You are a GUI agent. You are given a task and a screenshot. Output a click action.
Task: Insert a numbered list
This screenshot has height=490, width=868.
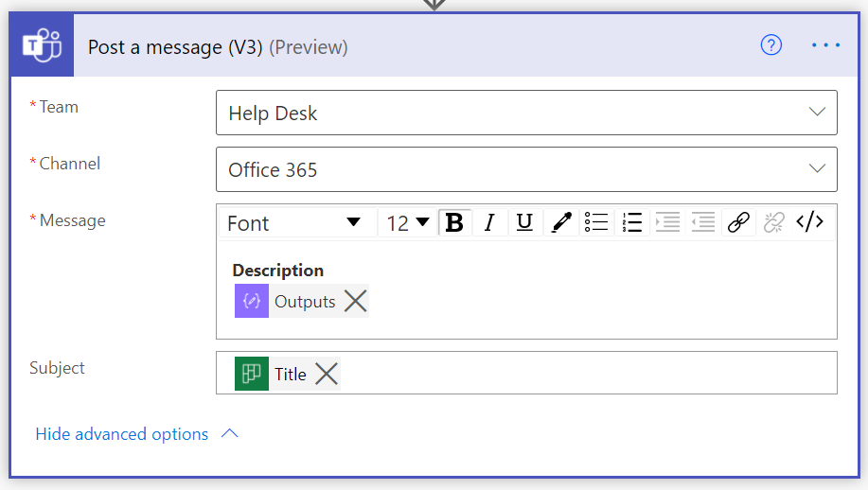[632, 222]
